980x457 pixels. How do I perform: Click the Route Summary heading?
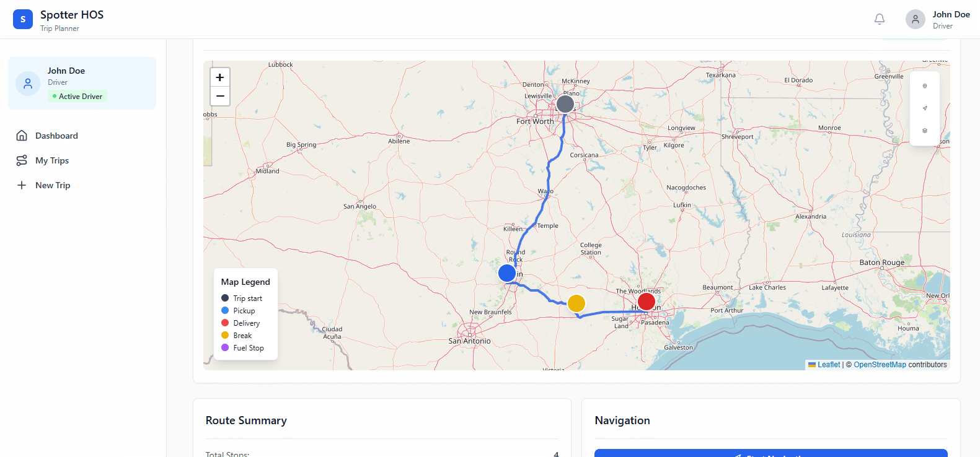click(x=246, y=420)
